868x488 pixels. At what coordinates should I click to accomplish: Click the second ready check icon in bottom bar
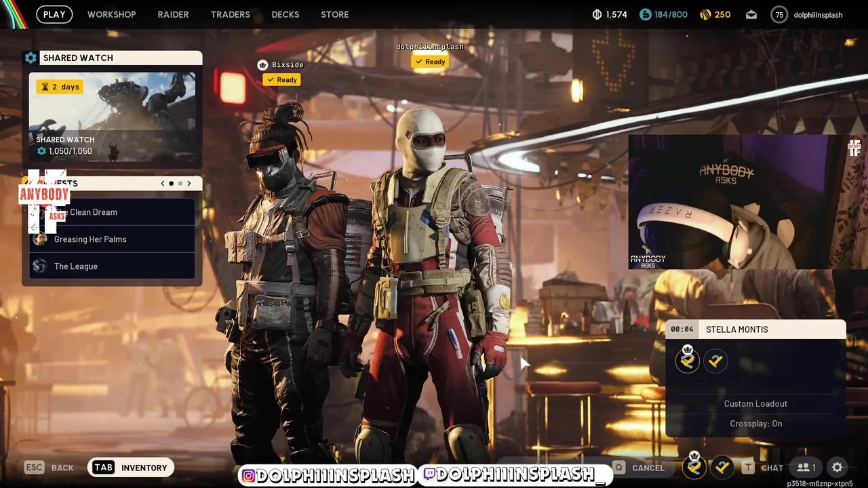pos(723,467)
